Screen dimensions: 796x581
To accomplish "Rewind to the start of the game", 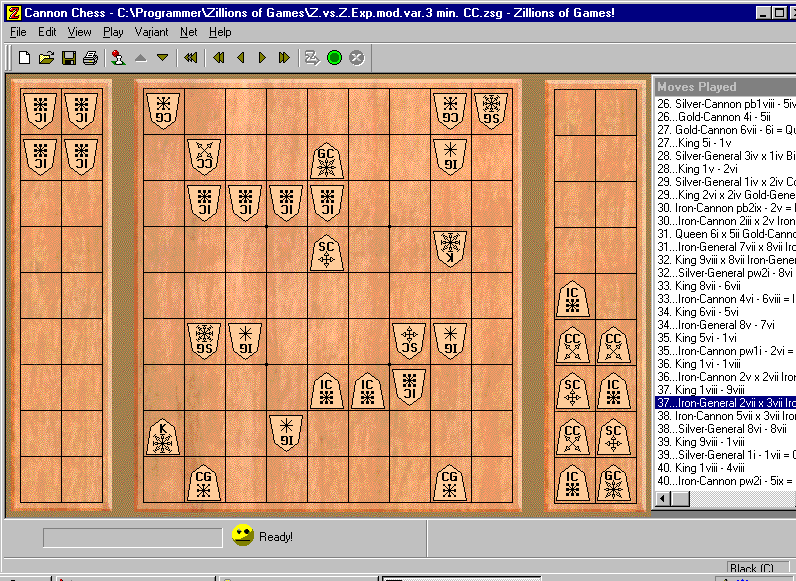I will 190,58.
